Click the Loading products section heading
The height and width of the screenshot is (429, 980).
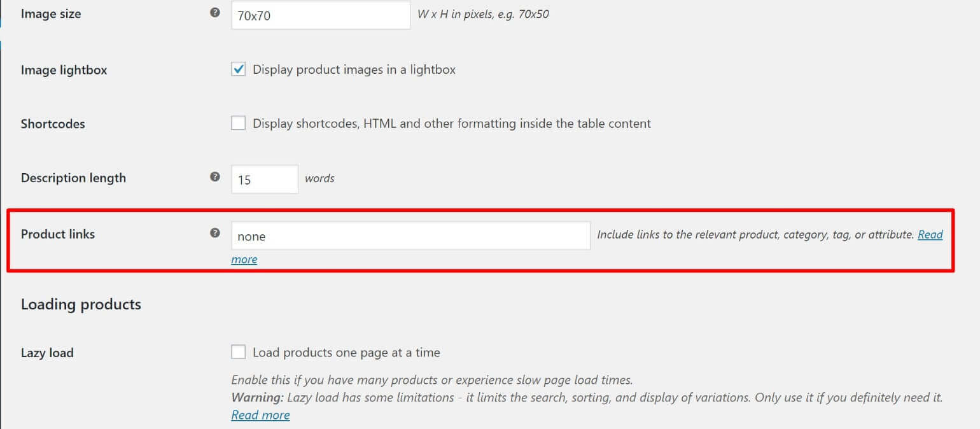[81, 304]
